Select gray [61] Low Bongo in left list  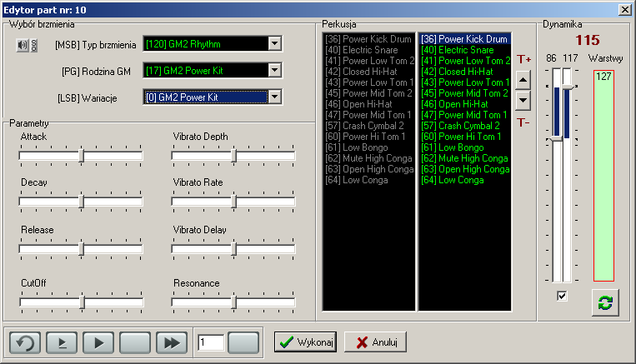368,147
